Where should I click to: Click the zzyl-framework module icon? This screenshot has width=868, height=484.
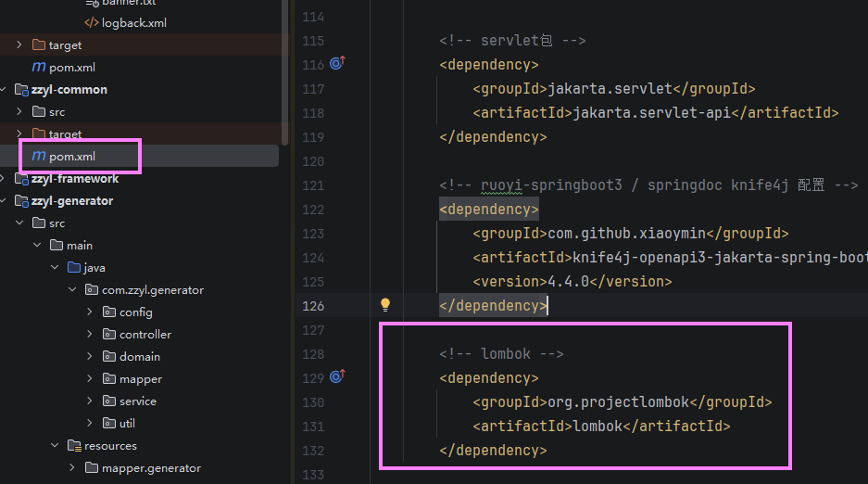click(x=21, y=179)
